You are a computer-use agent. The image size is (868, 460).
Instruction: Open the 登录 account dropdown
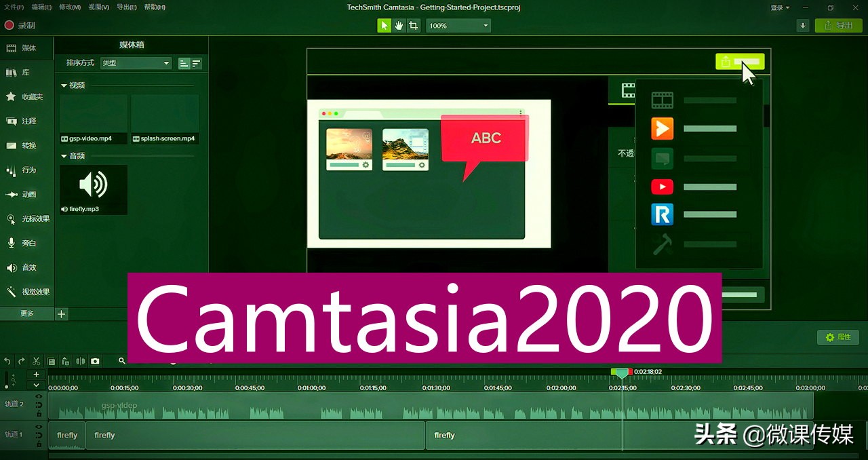tap(780, 7)
